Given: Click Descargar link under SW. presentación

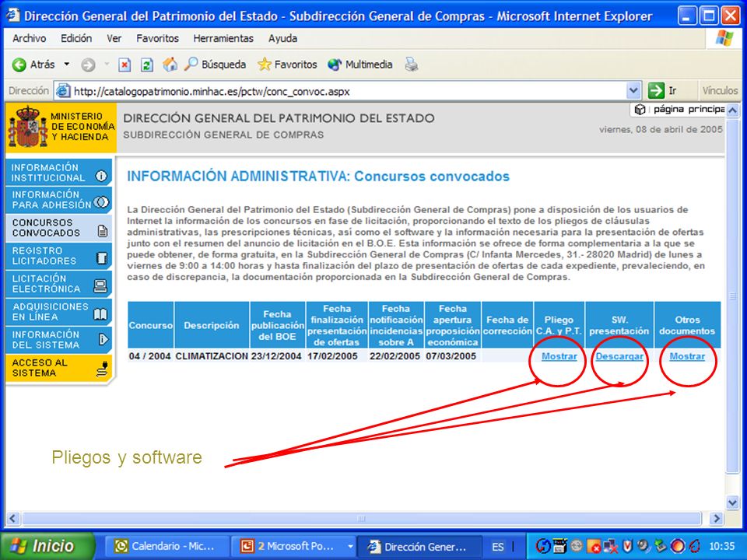Looking at the screenshot, I should [x=619, y=356].
